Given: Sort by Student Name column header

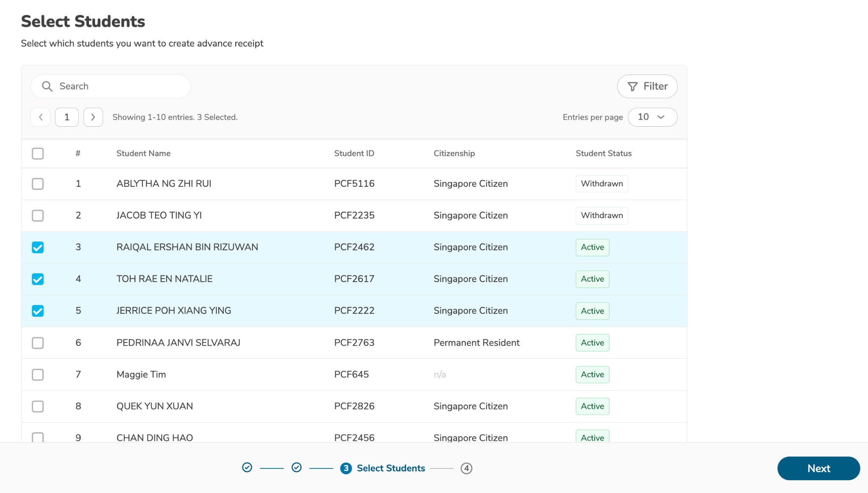Looking at the screenshot, I should (x=143, y=153).
